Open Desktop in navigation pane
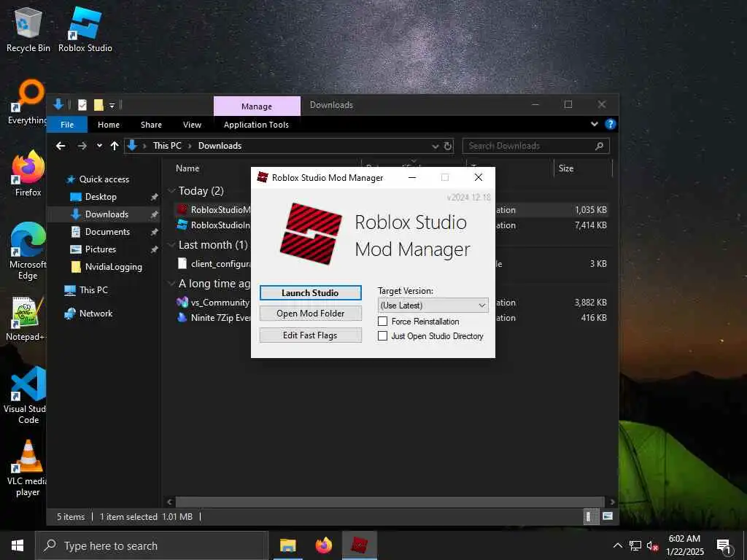 pos(101,197)
